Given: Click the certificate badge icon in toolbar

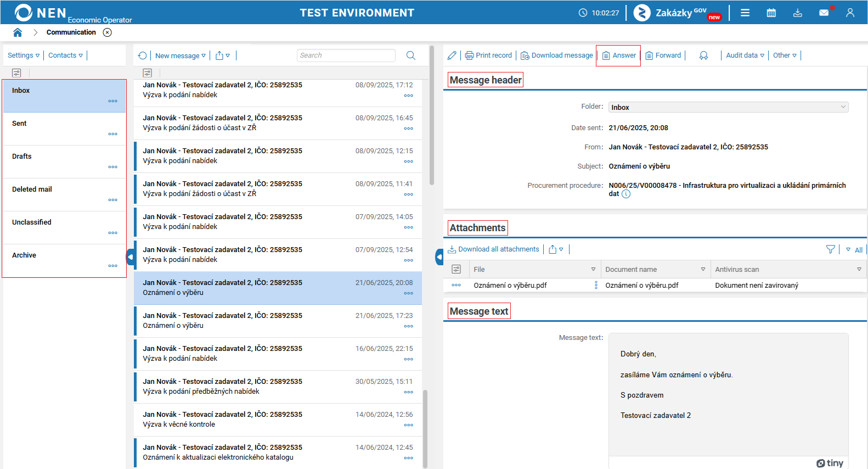Looking at the screenshot, I should pos(703,55).
